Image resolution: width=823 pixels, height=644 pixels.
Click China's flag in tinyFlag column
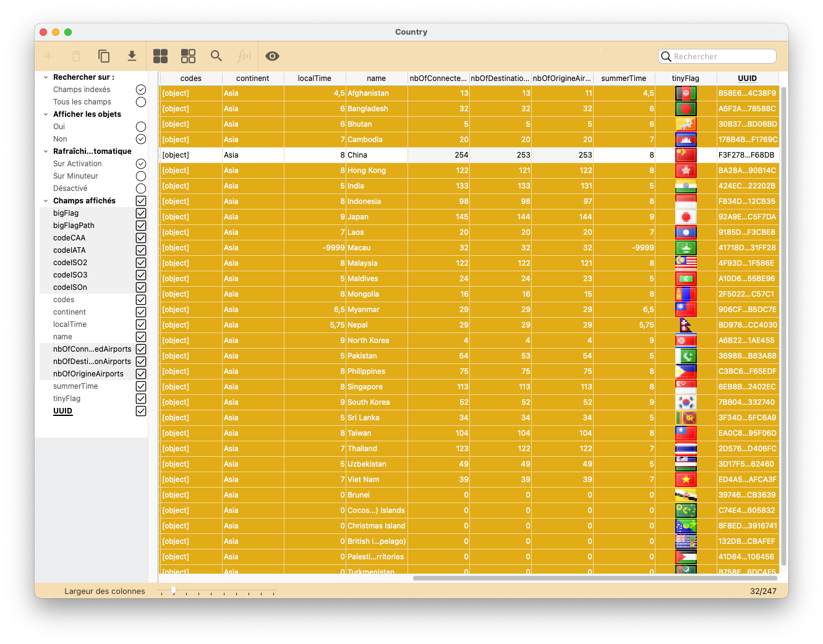click(x=686, y=155)
